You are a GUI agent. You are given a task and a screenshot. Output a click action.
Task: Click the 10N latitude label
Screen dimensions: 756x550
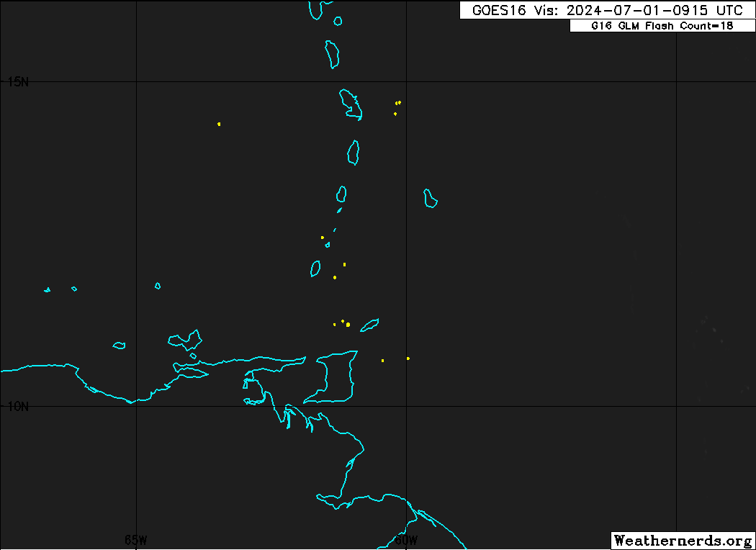tap(18, 406)
